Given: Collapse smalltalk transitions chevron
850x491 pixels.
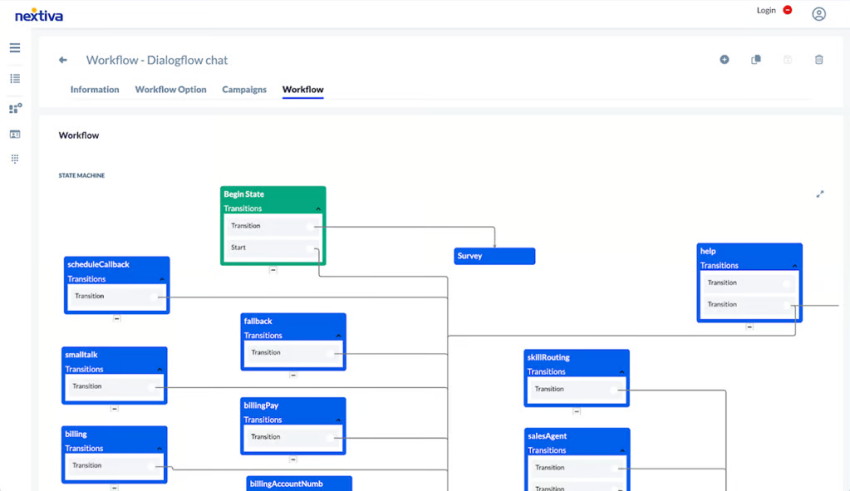Looking at the screenshot, I should 160,369.
